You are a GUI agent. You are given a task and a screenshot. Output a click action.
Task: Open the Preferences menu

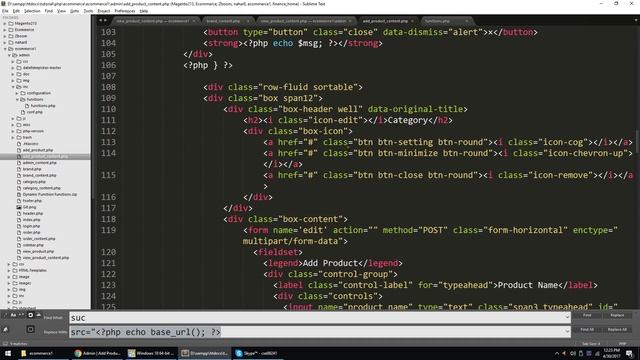pyautogui.click(x=124, y=11)
